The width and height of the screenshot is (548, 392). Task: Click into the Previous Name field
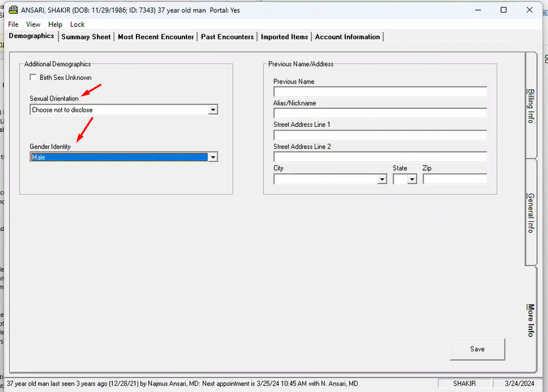coord(380,92)
